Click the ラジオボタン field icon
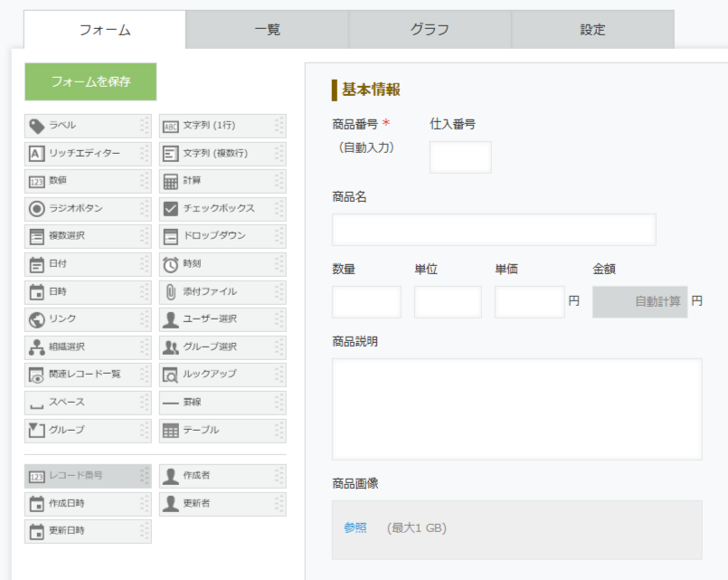The height and width of the screenshot is (580, 728). pos(37,209)
